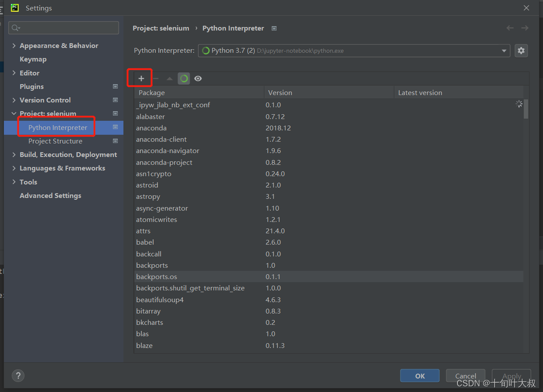543x392 pixels.
Task: Open Advanced Settings page
Action: [50, 195]
